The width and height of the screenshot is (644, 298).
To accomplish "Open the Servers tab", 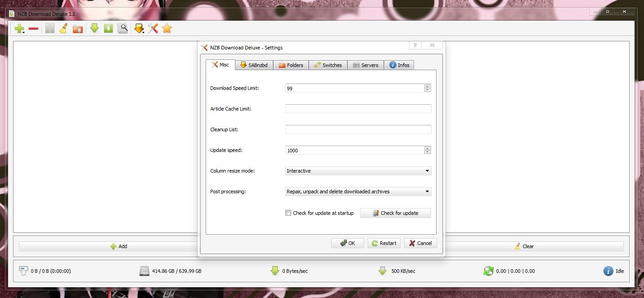I will click(365, 65).
